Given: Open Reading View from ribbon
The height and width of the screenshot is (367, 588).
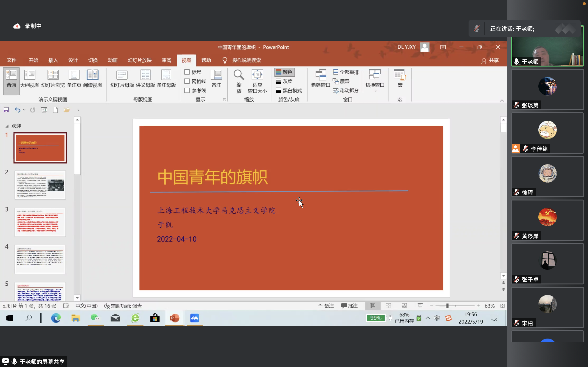Looking at the screenshot, I should (93, 78).
